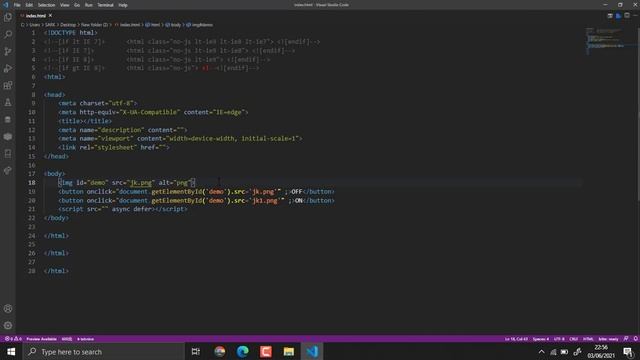This screenshot has width=640, height=360.
Task: Click the taskbar clock showing 22:56
Action: coord(601,351)
